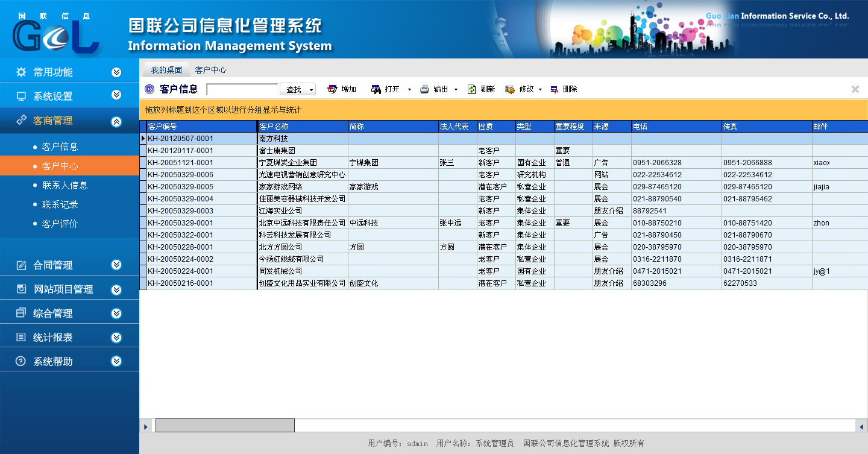Click the 同发机械公司 cell
The width and height of the screenshot is (868, 454).
pyautogui.click(x=303, y=271)
